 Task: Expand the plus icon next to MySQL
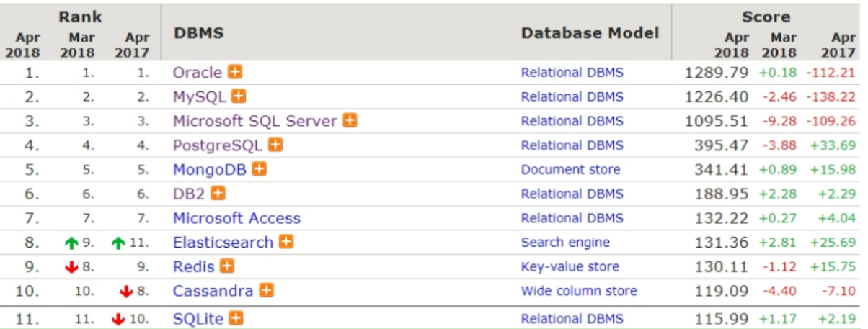[x=239, y=96]
